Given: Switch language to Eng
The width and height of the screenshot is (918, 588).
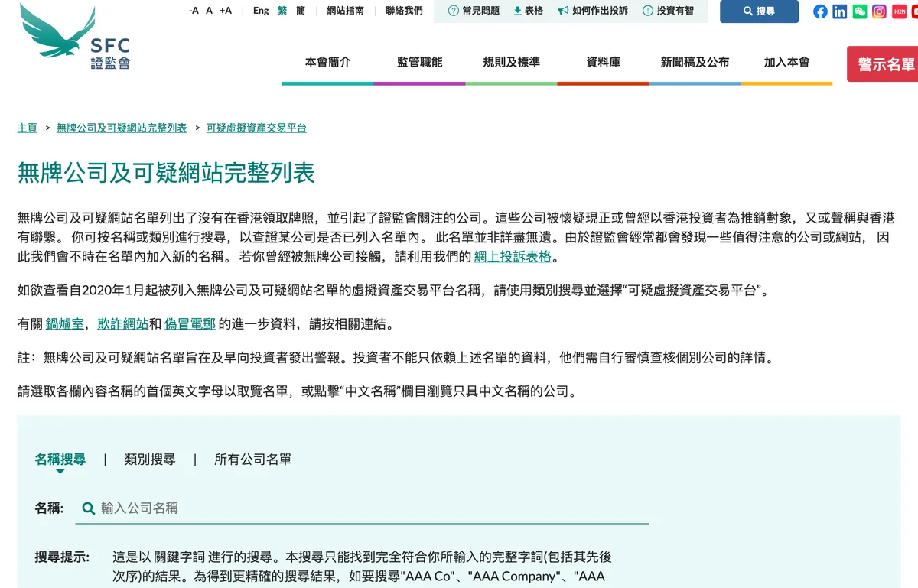Looking at the screenshot, I should [261, 11].
